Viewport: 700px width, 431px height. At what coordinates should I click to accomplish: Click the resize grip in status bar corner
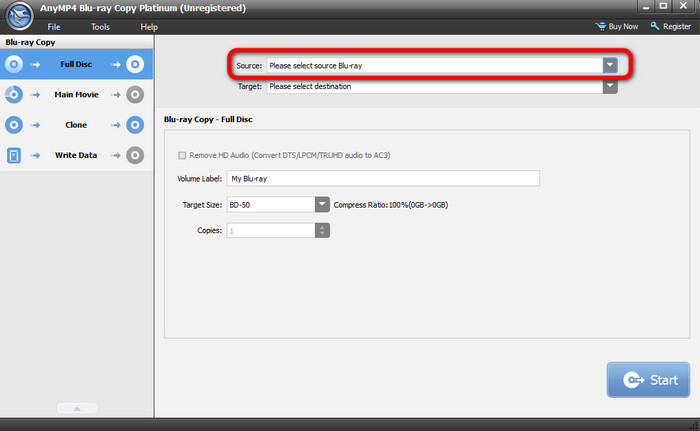click(x=694, y=425)
